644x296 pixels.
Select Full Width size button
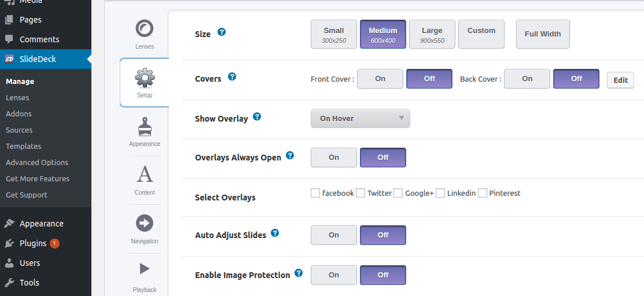point(543,34)
